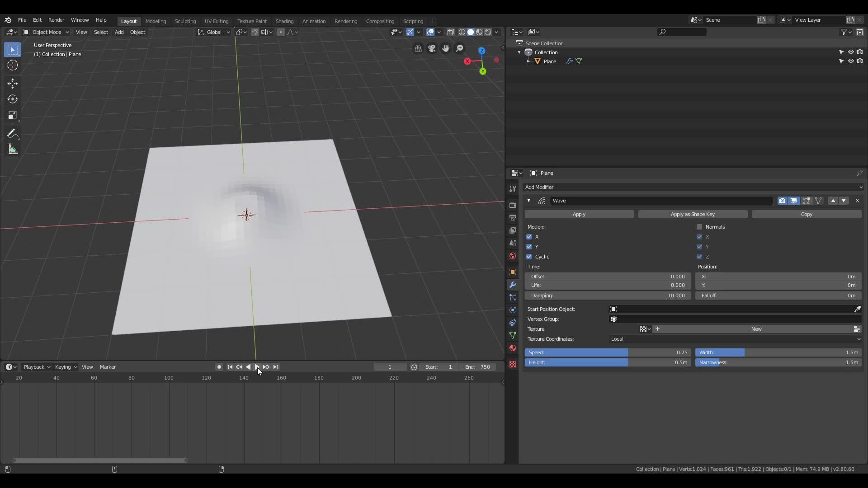This screenshot has width=868, height=488.
Task: Open the Object Constraints properties tab
Action: click(512, 323)
